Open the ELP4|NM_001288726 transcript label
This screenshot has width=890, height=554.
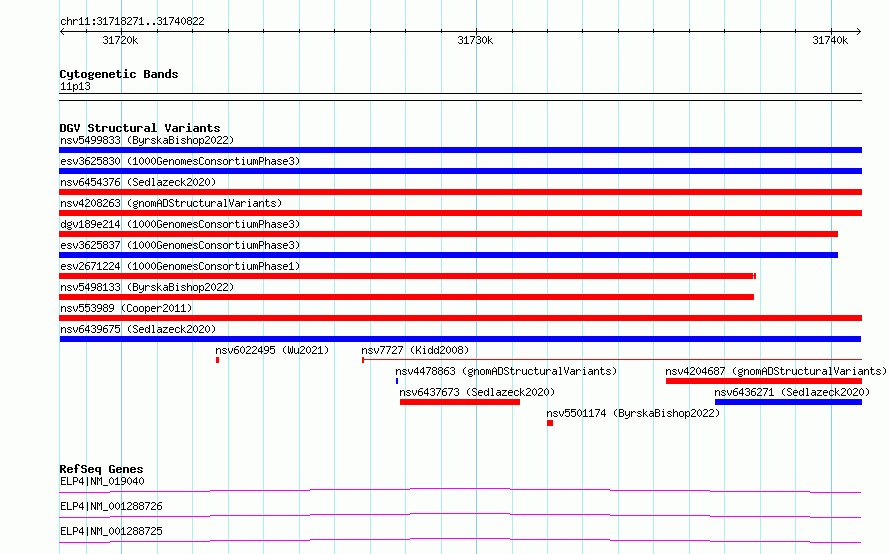111,506
